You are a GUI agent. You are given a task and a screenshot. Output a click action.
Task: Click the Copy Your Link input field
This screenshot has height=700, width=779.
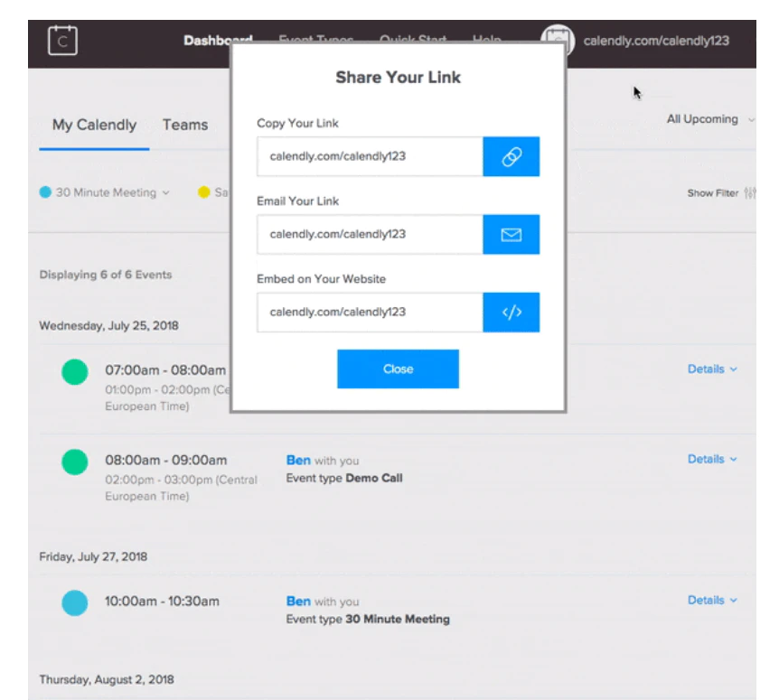tap(369, 155)
